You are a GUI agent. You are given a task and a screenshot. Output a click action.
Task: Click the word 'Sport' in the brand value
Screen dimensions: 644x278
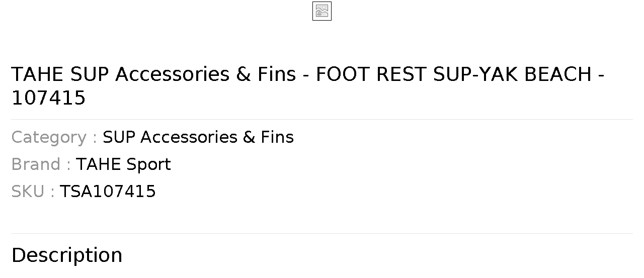coord(148,165)
